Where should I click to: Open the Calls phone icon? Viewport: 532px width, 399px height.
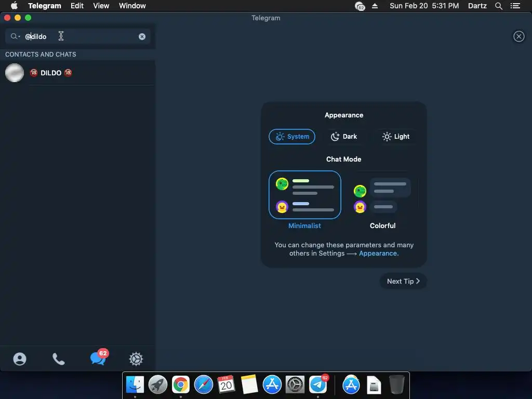click(x=58, y=359)
